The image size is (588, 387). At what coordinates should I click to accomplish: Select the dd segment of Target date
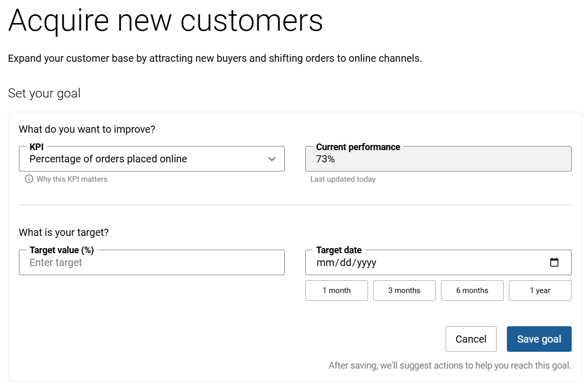point(346,262)
